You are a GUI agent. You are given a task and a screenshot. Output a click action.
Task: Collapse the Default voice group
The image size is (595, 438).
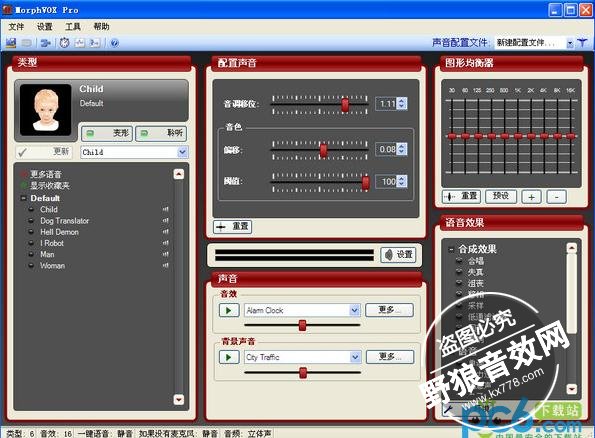(x=24, y=198)
